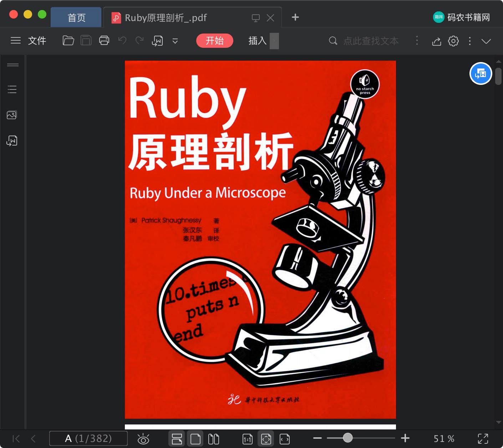Screen dimensions: 503x448
Task: Switch to the 首页 tab
Action: pyautogui.click(x=76, y=17)
